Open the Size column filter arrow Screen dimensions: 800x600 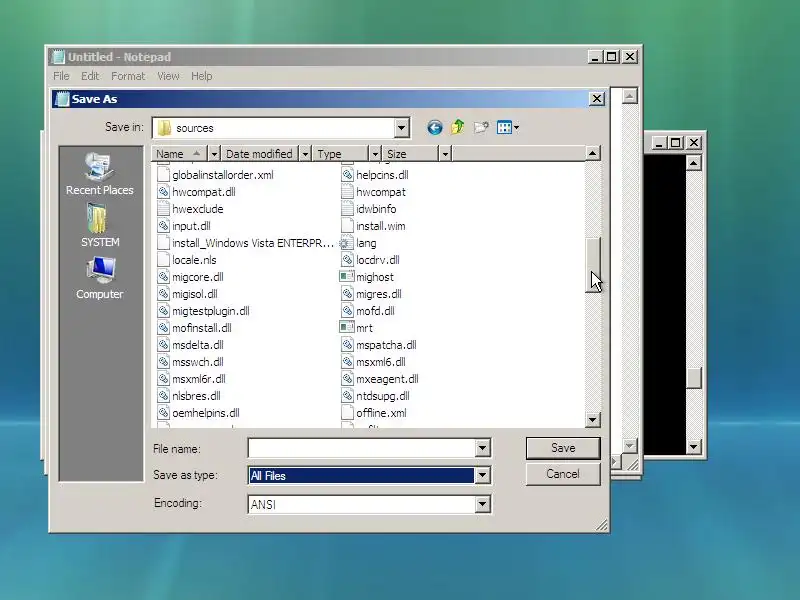tap(445, 154)
